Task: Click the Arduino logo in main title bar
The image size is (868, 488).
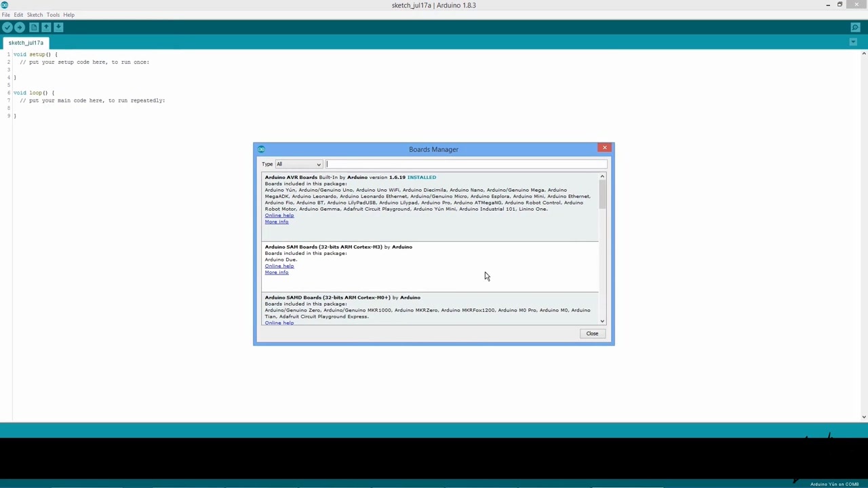Action: pyautogui.click(x=4, y=5)
